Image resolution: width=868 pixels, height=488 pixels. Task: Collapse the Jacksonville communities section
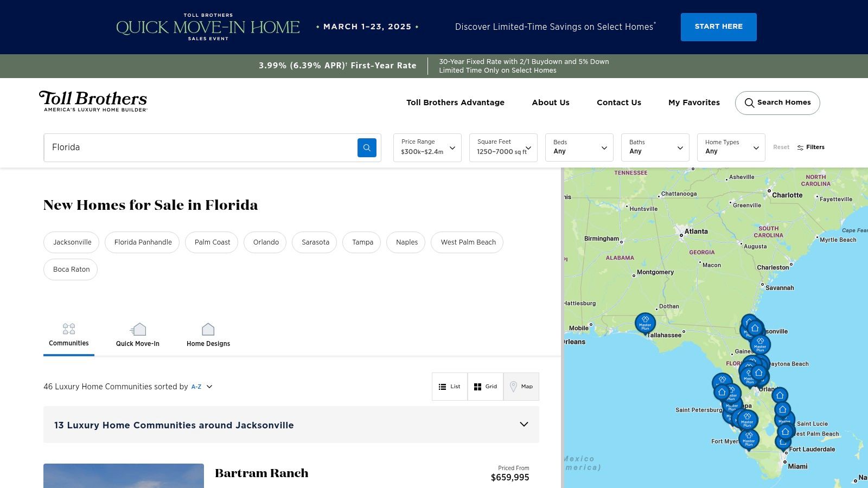pyautogui.click(x=291, y=425)
